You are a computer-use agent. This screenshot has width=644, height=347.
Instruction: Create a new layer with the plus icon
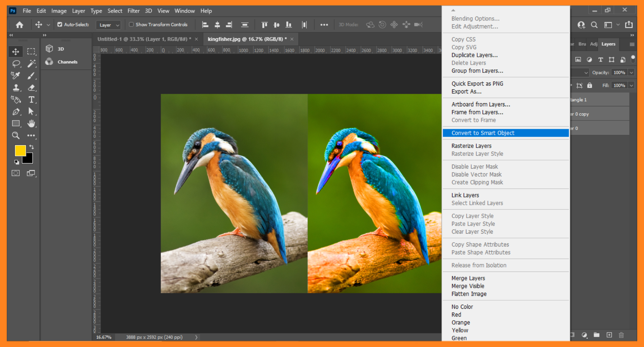click(x=608, y=335)
